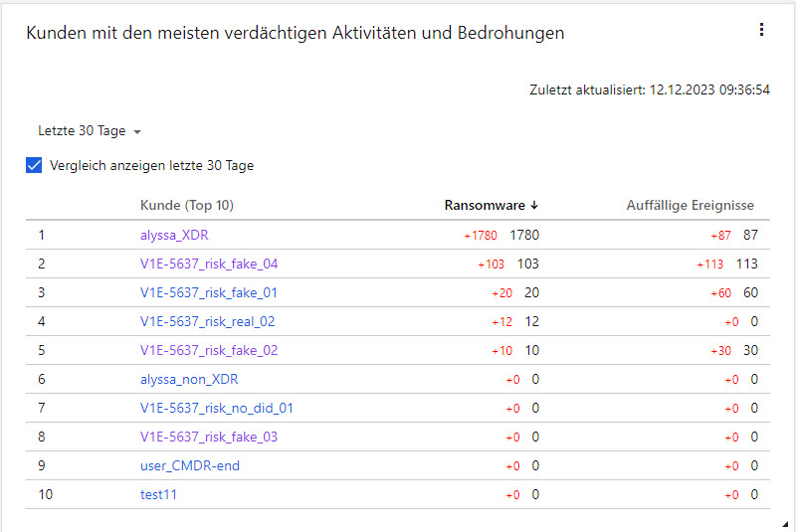Open customer test11

158,495
